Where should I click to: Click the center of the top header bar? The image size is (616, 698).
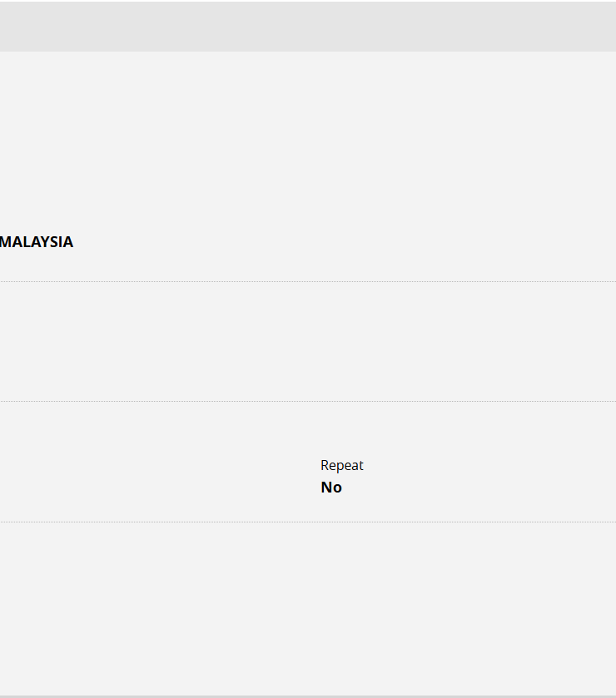[x=308, y=27]
